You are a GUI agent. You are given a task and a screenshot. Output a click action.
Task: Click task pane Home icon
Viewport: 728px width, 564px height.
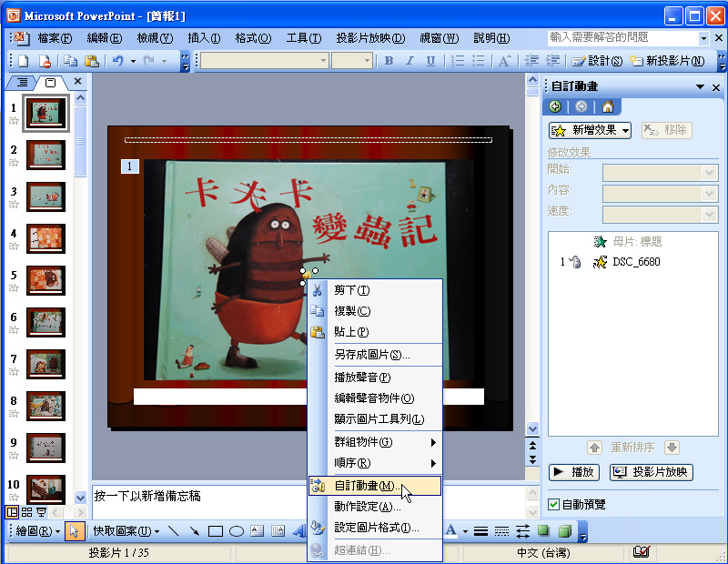coord(608,106)
